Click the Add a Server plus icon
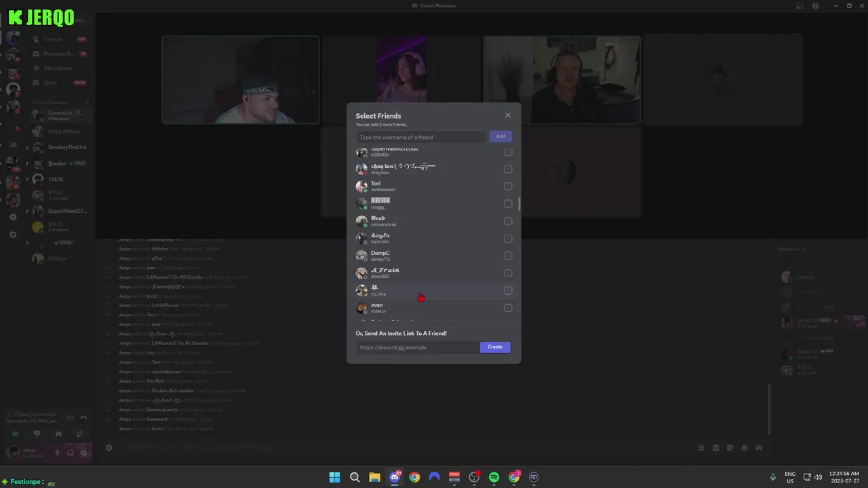 [x=13, y=217]
